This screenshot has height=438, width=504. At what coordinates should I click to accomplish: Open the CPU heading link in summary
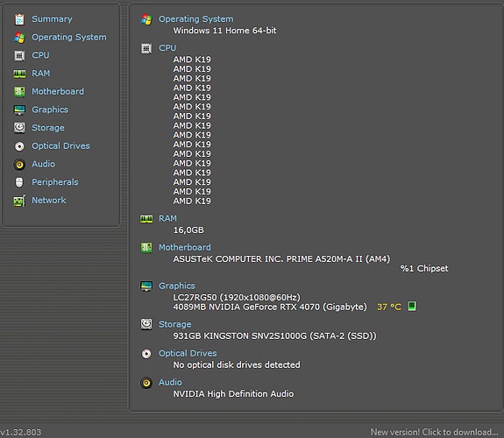[167, 48]
